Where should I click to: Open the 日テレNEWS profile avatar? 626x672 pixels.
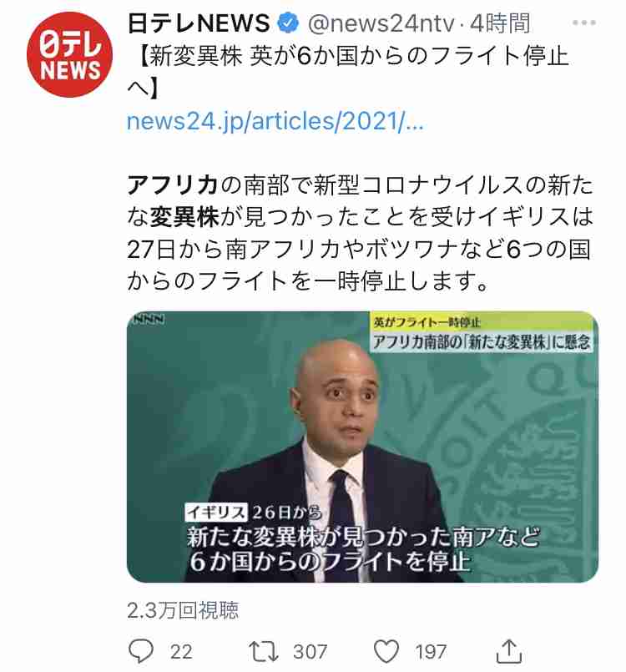[x=69, y=54]
